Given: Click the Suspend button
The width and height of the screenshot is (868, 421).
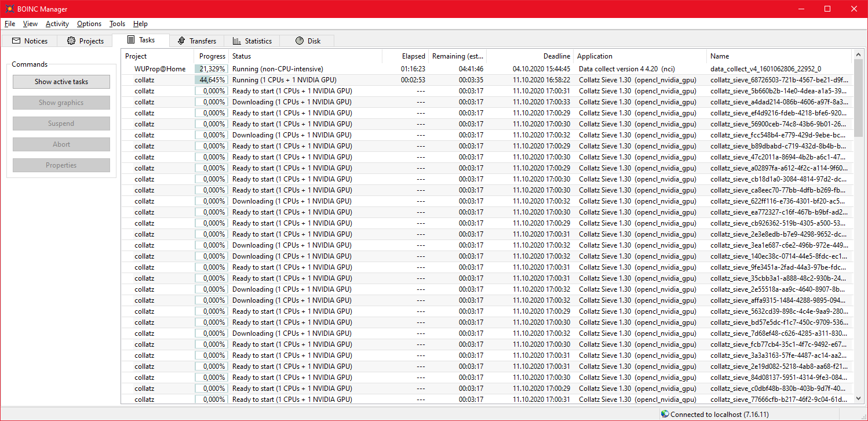Looking at the screenshot, I should (61, 124).
